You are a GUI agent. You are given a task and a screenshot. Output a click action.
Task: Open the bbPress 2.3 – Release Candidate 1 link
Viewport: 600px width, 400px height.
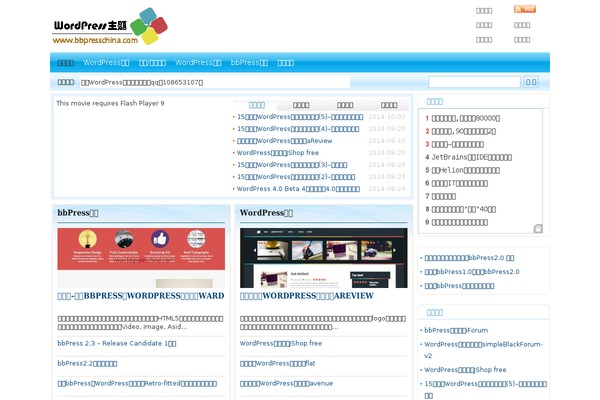(x=117, y=343)
